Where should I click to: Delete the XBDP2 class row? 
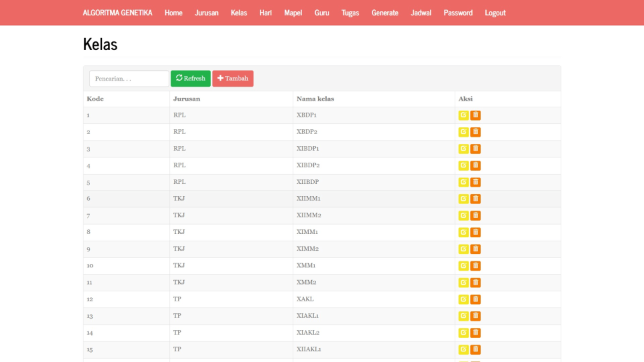coord(475,132)
